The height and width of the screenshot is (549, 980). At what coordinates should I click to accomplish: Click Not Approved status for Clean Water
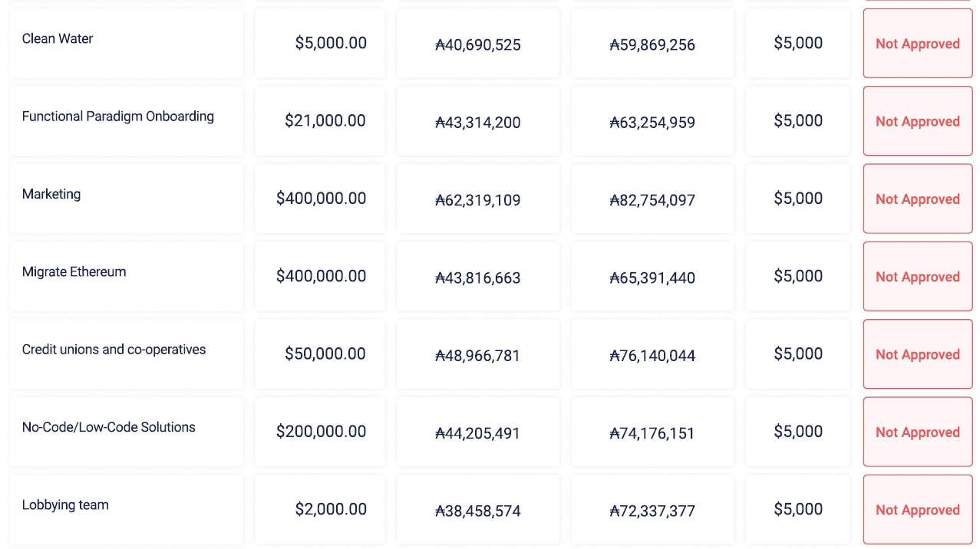[x=917, y=44]
